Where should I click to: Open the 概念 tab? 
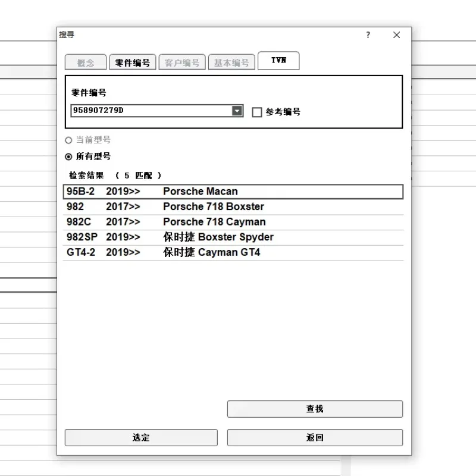pos(86,62)
